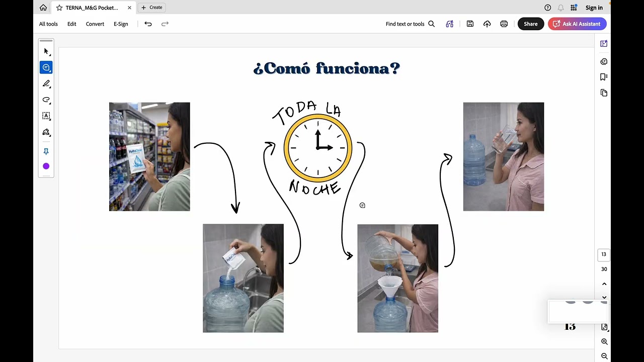Viewport: 644px width, 362px height.
Task: Star the TERNA_M&G Pocket document tab
Action: coord(59,8)
